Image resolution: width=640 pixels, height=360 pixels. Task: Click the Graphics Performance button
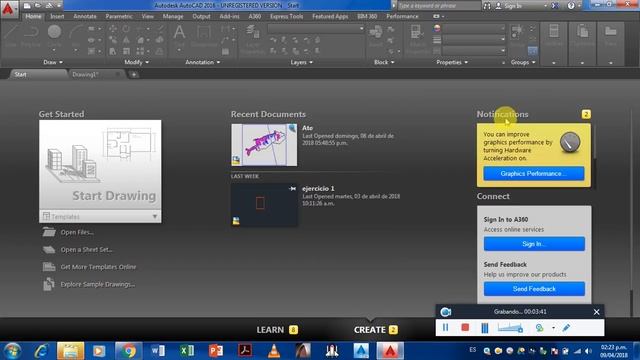tap(533, 173)
